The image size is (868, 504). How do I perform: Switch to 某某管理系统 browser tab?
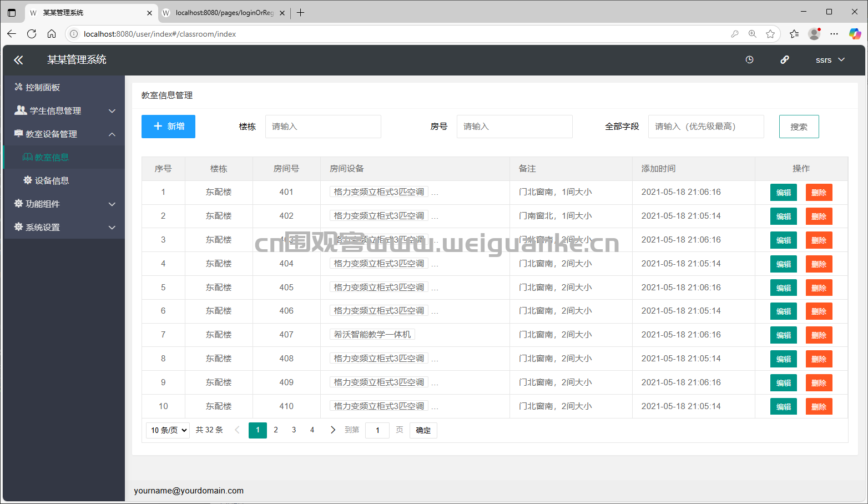pyautogui.click(x=91, y=13)
